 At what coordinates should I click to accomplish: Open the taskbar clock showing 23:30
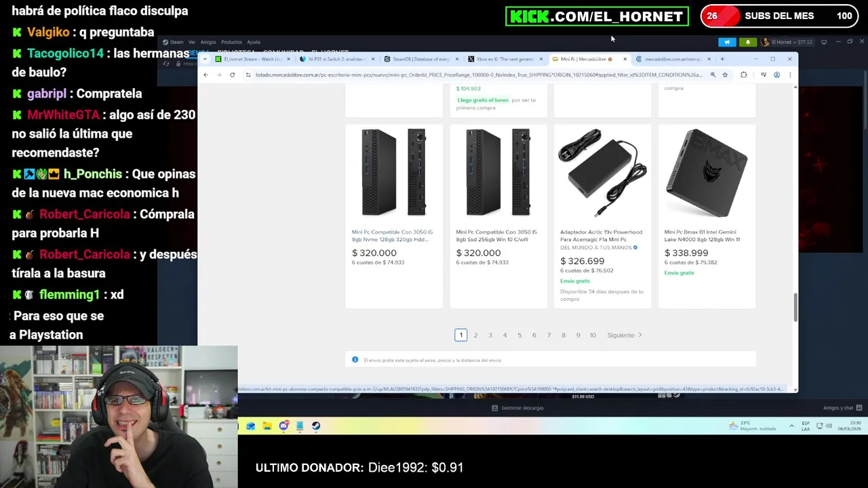tap(850, 426)
